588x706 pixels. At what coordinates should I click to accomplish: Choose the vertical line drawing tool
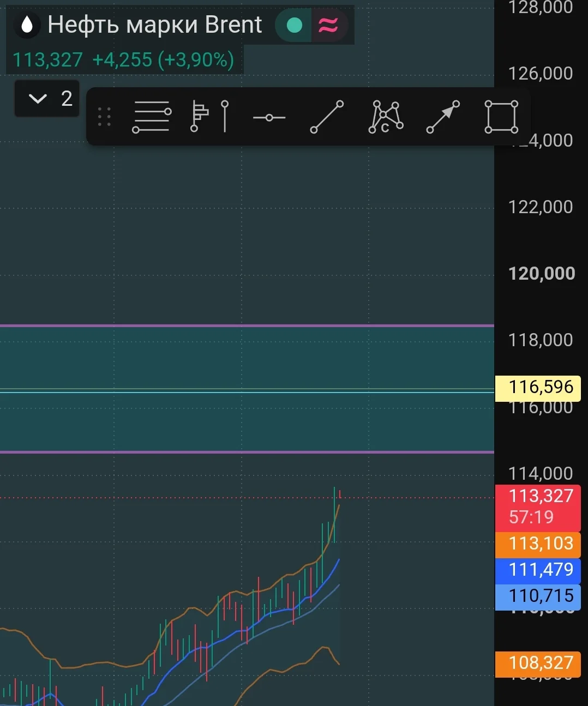coord(225,116)
